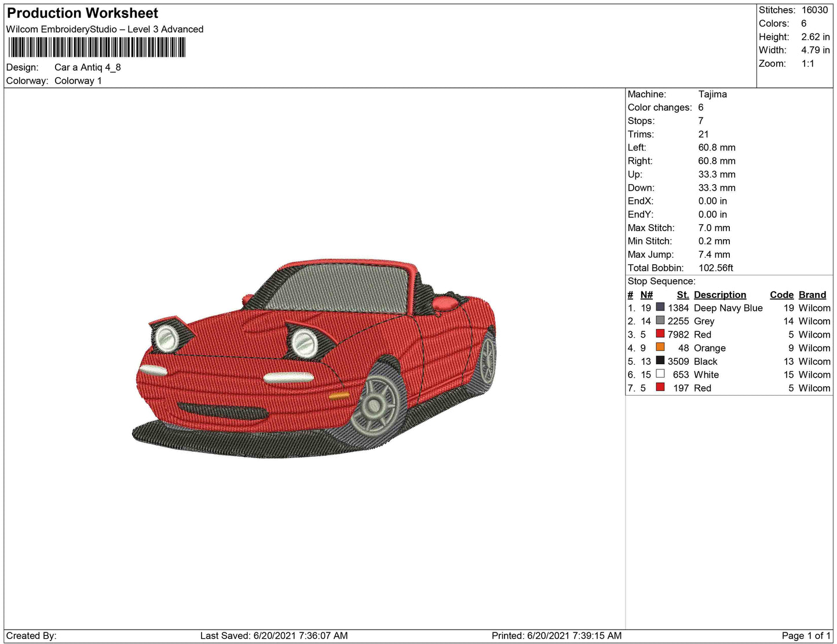Viewport: 837px width, 644px height.
Task: Click the design name Car a Antiq 4_8
Action: pos(87,67)
